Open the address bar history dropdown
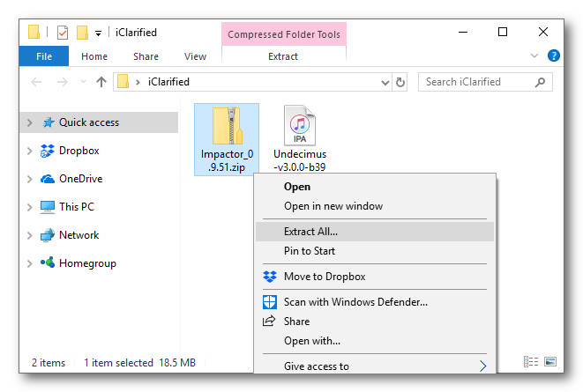The height and width of the screenshot is (392, 583). 385,82
